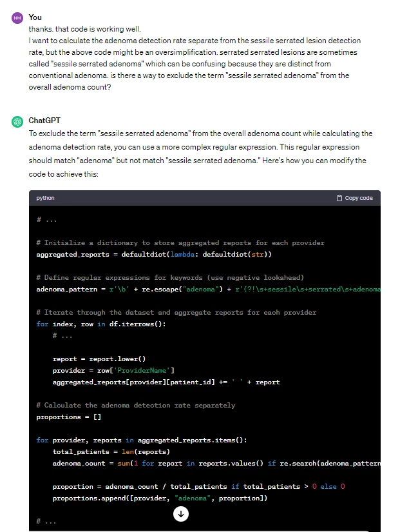Click the "provider = row['ProviderName']" line
Image resolution: width=409 pixels, height=532 pixels.
click(113, 371)
